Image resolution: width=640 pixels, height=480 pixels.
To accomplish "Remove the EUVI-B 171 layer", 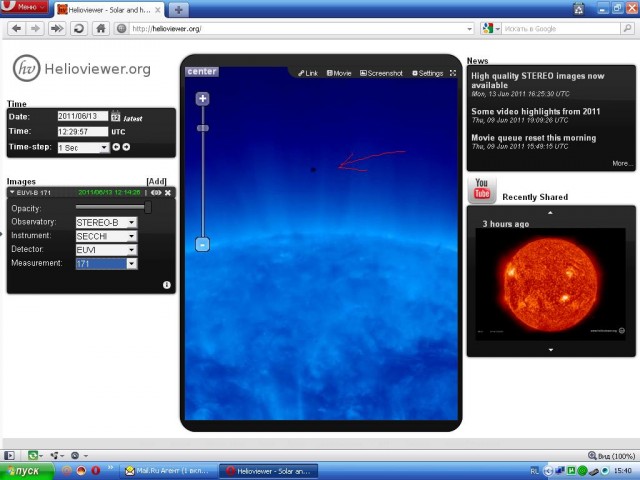I will (x=168, y=193).
